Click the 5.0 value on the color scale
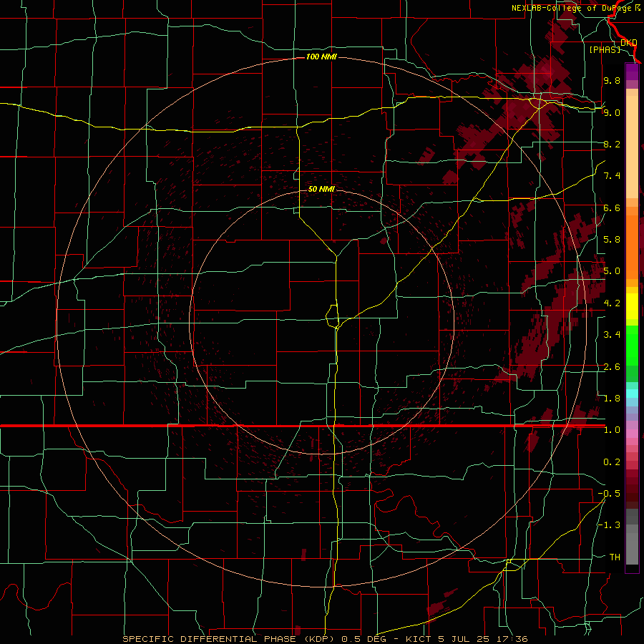This screenshot has height=644, width=644. click(612, 271)
